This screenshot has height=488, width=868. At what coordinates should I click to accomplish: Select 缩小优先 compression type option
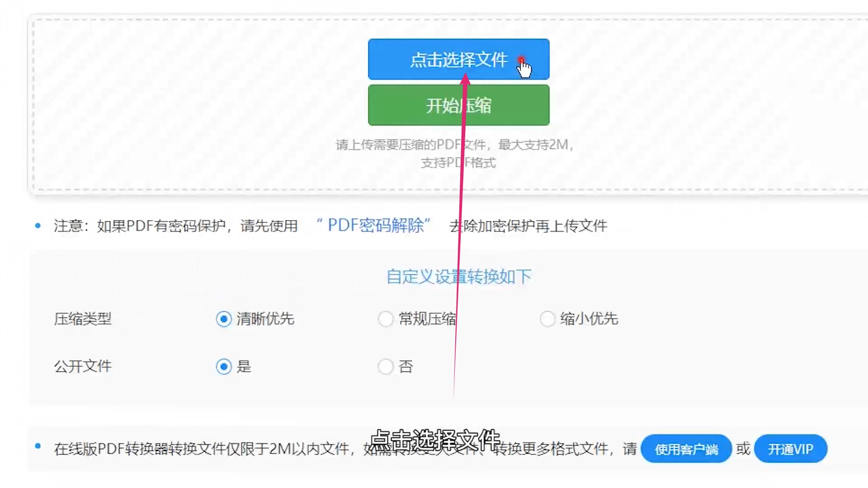point(548,319)
